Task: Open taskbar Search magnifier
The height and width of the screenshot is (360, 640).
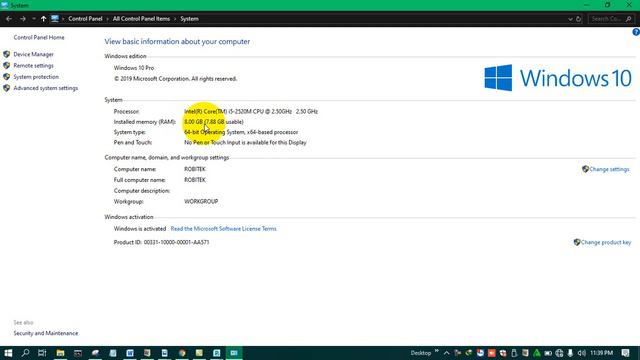Action: tap(25, 353)
